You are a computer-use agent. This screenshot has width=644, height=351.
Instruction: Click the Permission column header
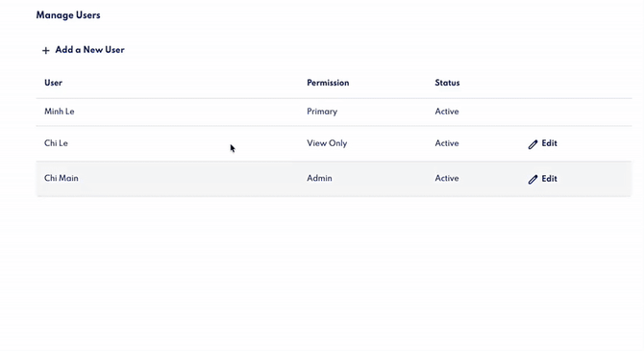click(328, 83)
